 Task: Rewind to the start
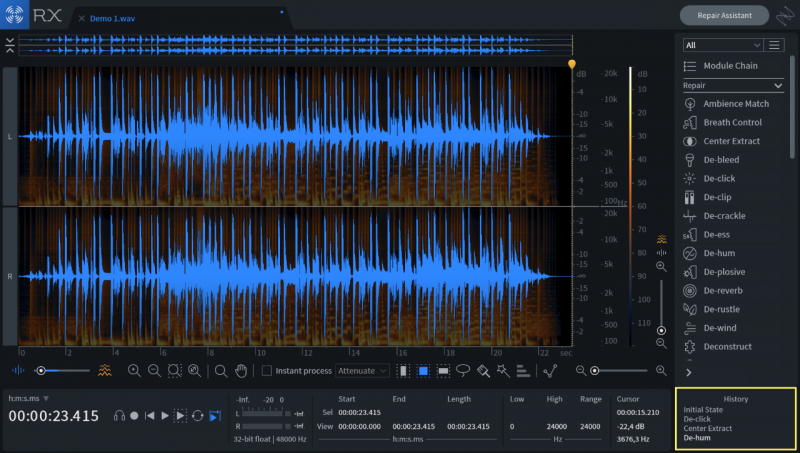click(149, 416)
